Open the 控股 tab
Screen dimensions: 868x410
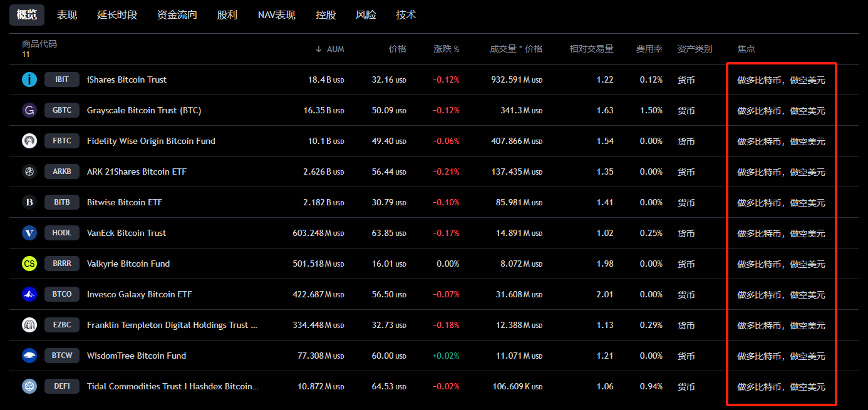click(x=326, y=15)
